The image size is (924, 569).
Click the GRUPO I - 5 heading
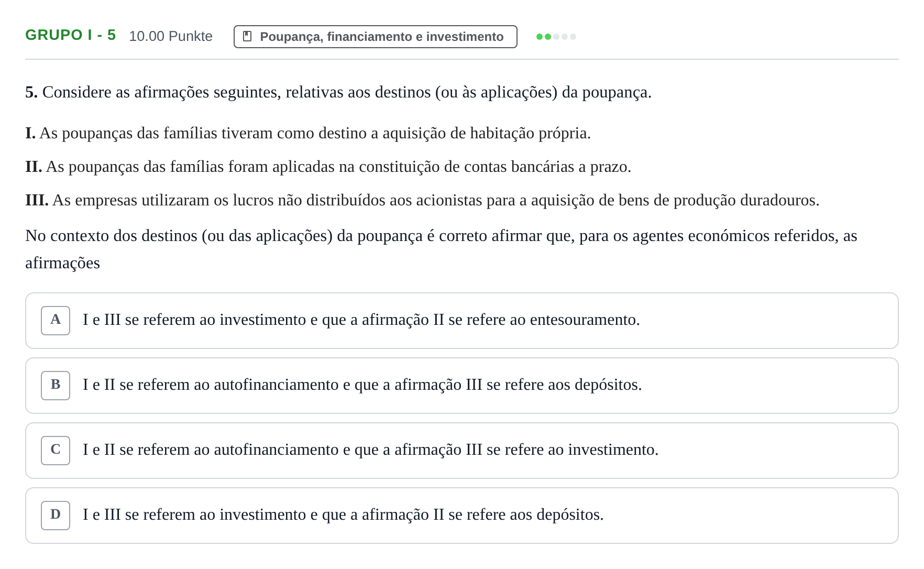point(70,35)
